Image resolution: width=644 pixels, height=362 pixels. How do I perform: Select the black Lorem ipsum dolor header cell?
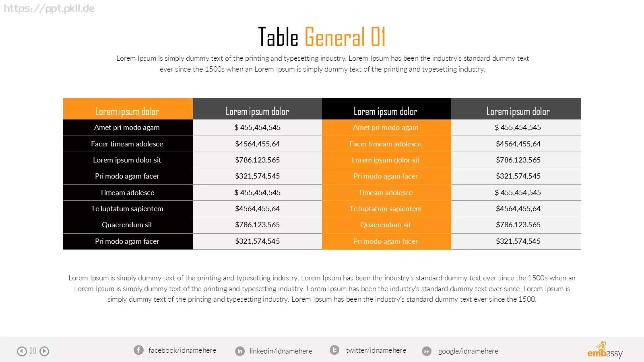[x=386, y=109]
